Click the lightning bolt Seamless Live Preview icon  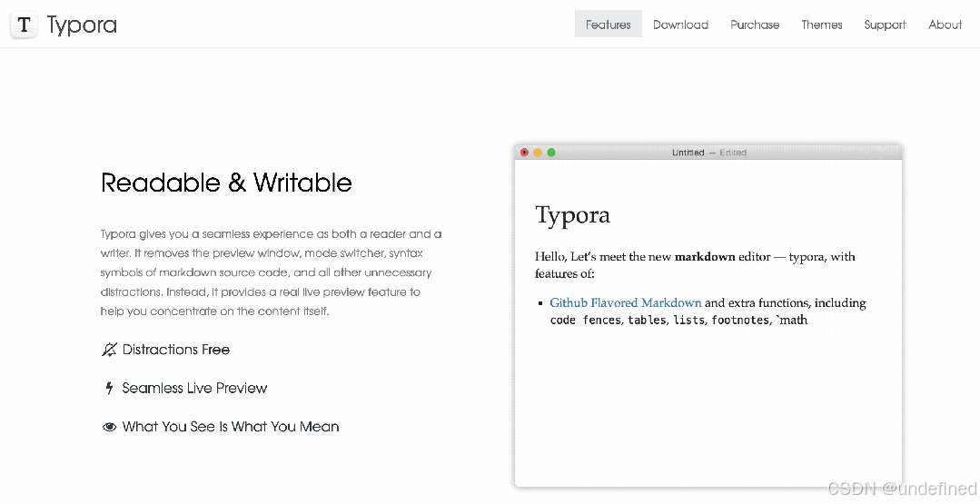pos(109,388)
